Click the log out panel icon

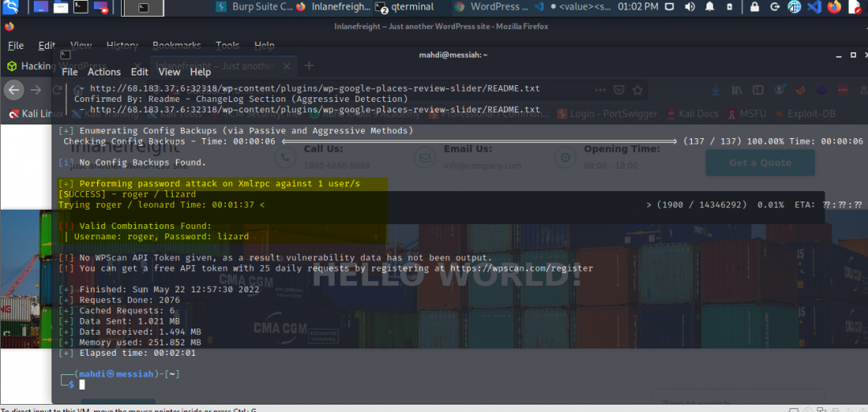tap(775, 7)
